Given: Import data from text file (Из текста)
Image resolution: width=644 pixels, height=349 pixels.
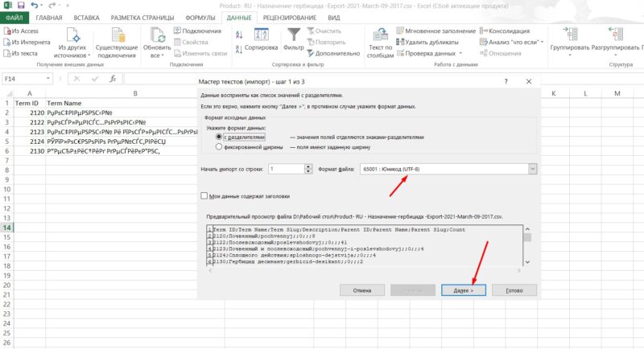Looking at the screenshot, I should (x=21, y=53).
